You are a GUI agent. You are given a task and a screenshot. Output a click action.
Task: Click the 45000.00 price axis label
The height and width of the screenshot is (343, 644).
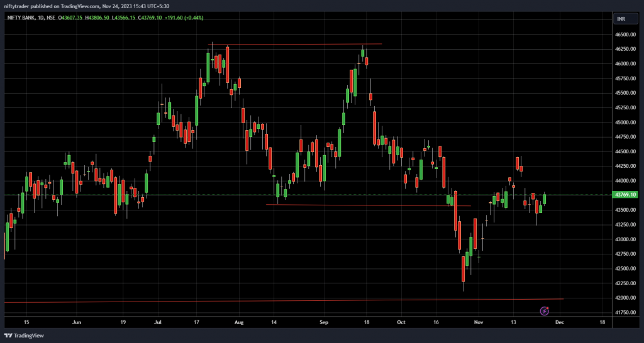[626, 122]
